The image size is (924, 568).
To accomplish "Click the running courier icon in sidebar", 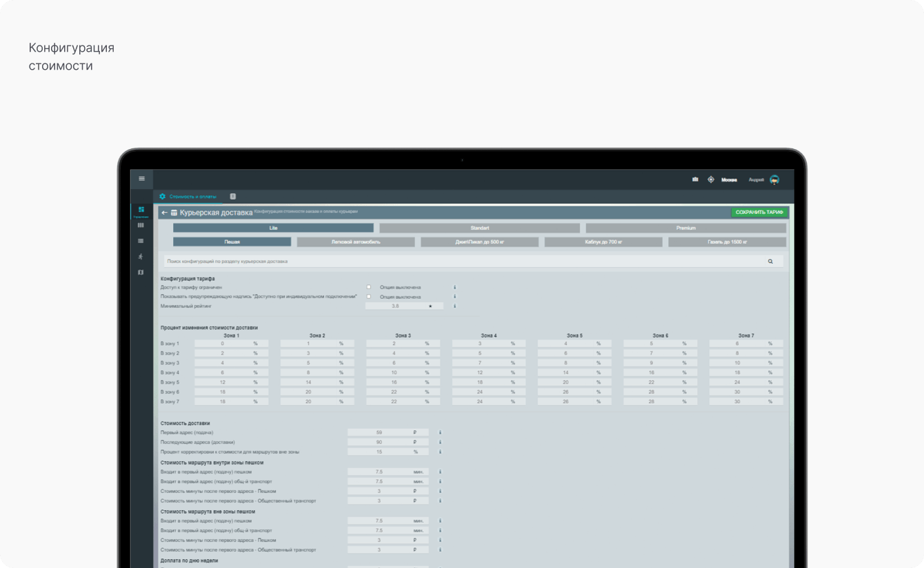I will [x=141, y=257].
